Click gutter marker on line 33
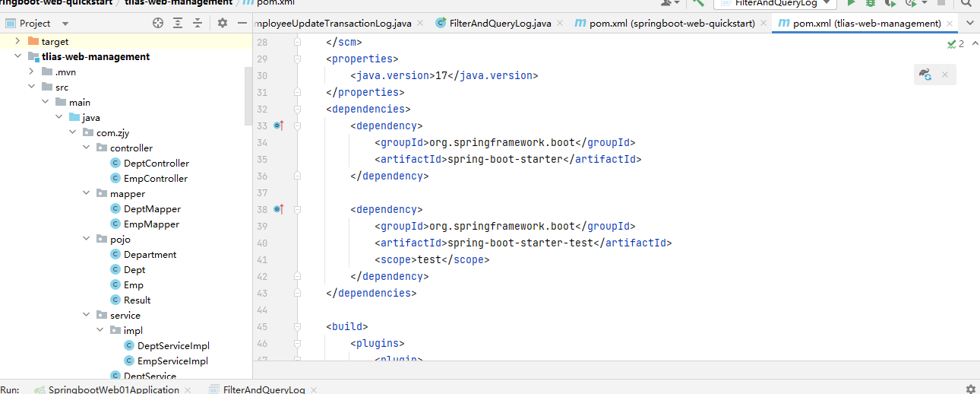The image size is (980, 394). [x=279, y=126]
